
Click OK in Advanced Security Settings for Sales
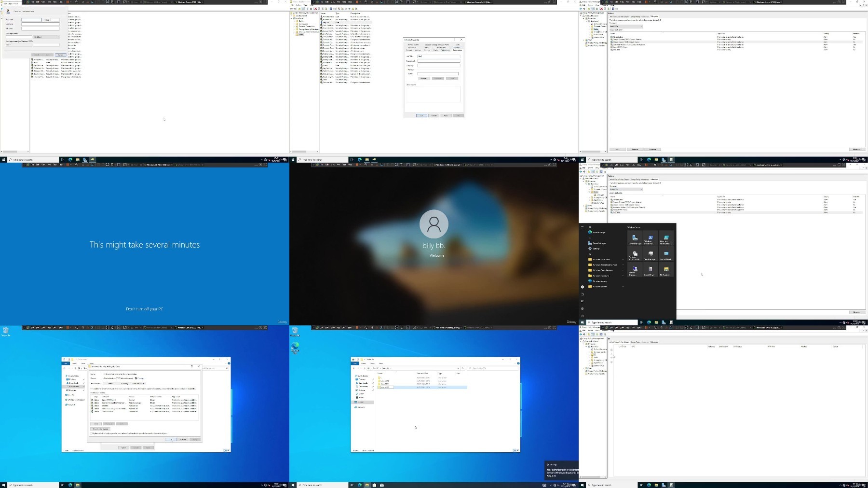(171, 439)
